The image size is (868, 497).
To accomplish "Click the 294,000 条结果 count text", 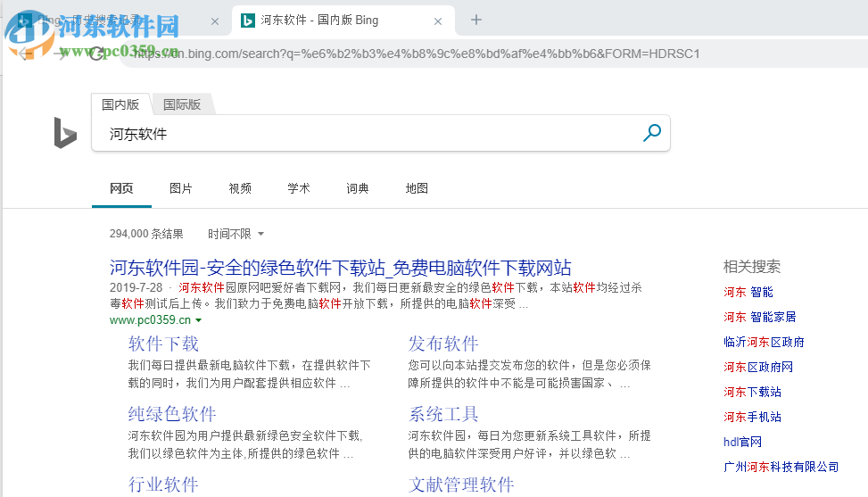I will click(146, 234).
